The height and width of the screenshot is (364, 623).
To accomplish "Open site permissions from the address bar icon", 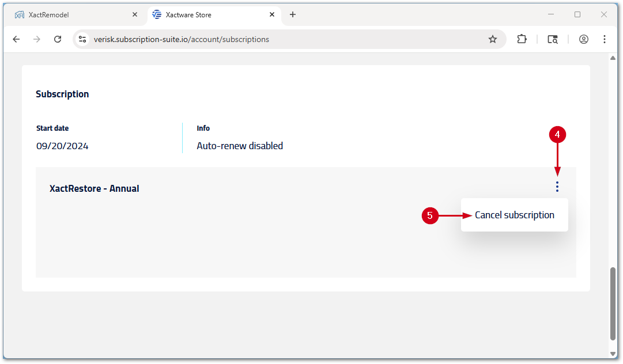I will (x=82, y=39).
